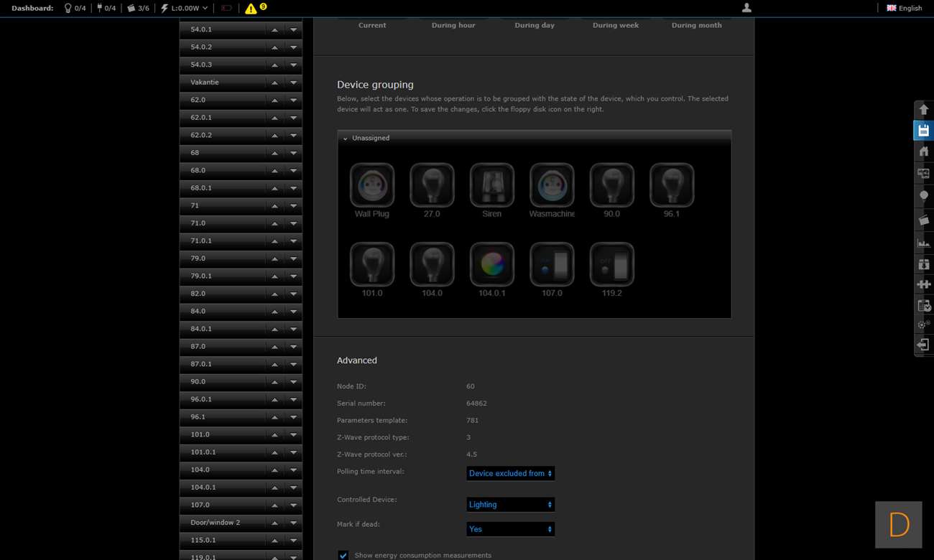Image resolution: width=934 pixels, height=560 pixels.
Task: Enable show energy consumption measurements checkbox
Action: point(343,555)
